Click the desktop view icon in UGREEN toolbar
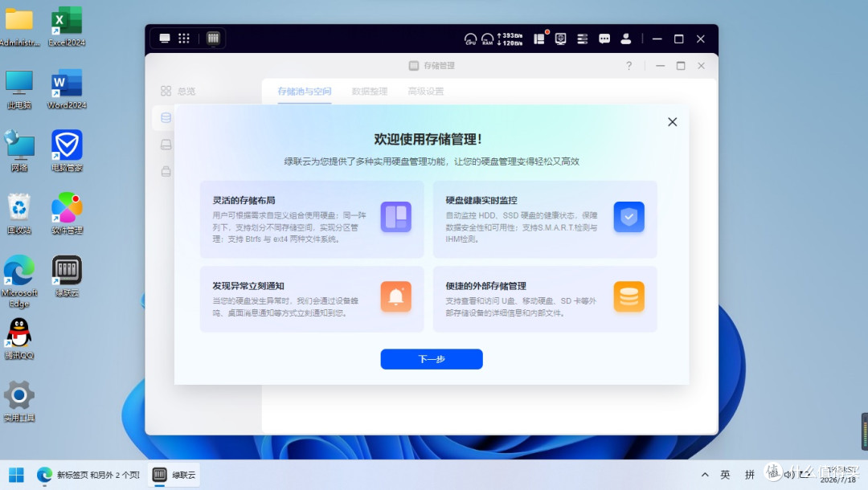The width and height of the screenshot is (868, 490). tap(165, 39)
